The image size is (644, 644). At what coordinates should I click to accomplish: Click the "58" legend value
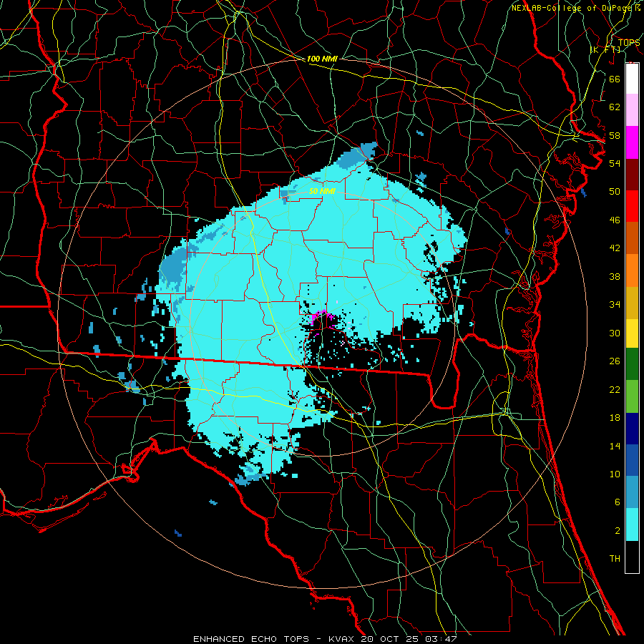pos(615,135)
